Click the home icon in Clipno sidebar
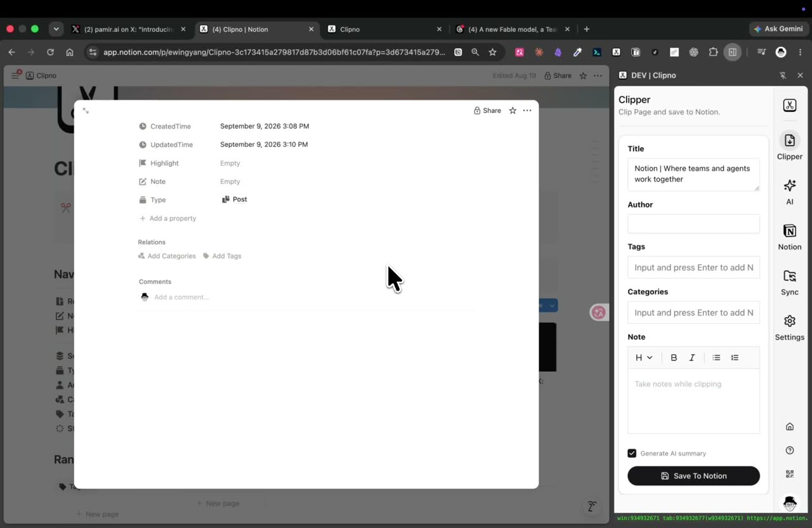 pyautogui.click(x=790, y=426)
